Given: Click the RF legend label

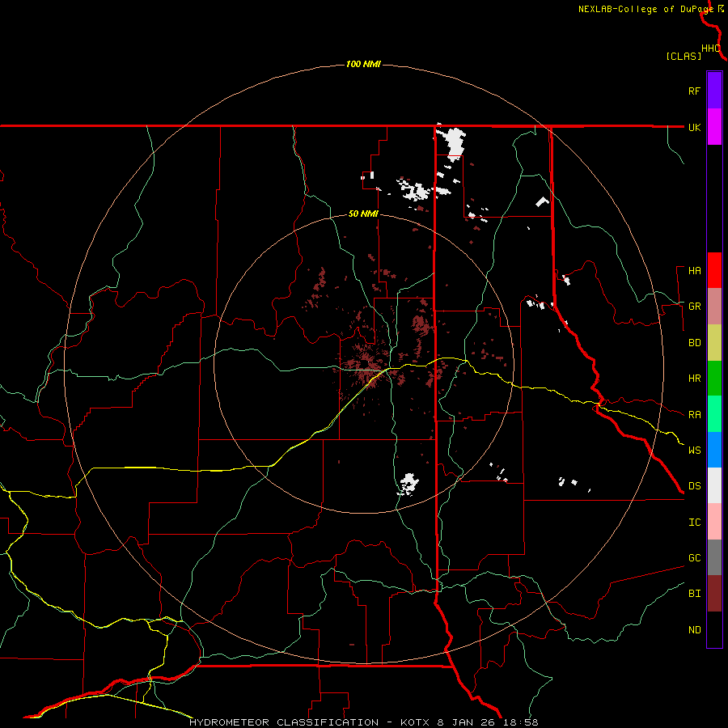Looking at the screenshot, I should 694,91.
